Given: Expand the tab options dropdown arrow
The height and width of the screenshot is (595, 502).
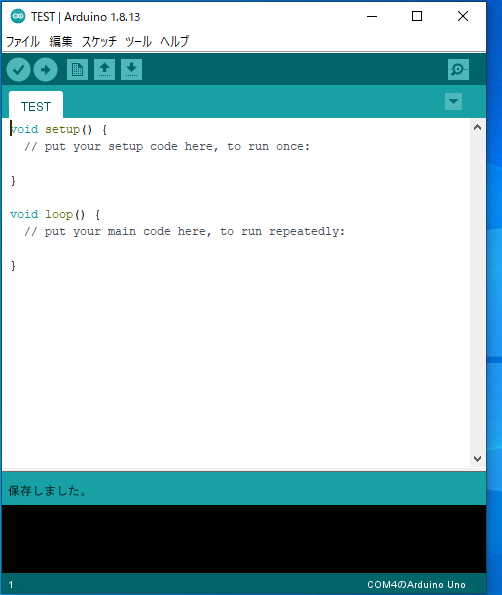Looking at the screenshot, I should click(x=453, y=101).
